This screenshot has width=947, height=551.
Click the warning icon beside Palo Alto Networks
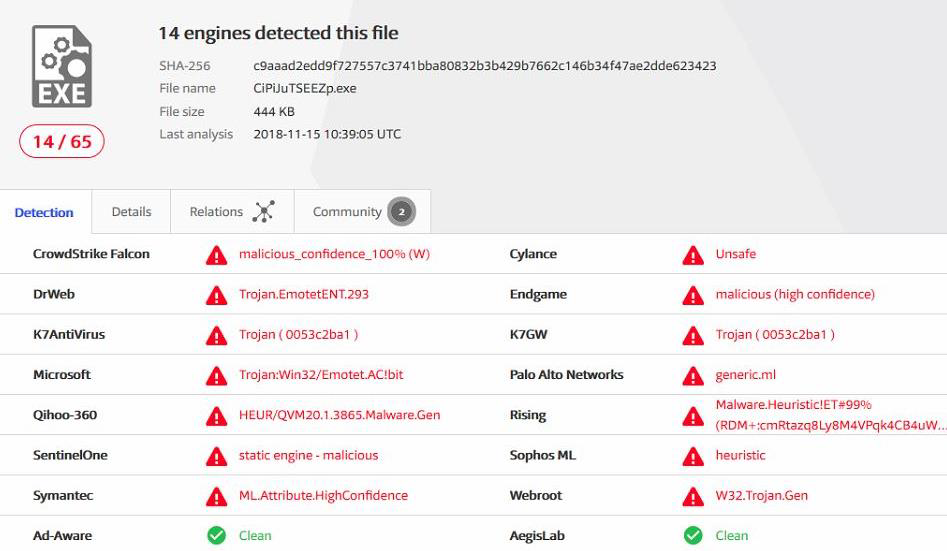(693, 376)
